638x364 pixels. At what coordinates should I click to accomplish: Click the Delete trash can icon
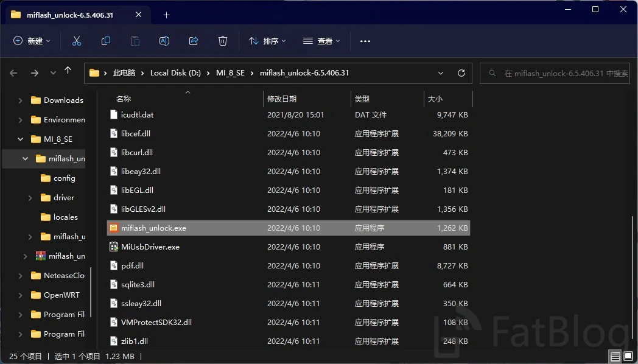pyautogui.click(x=223, y=41)
